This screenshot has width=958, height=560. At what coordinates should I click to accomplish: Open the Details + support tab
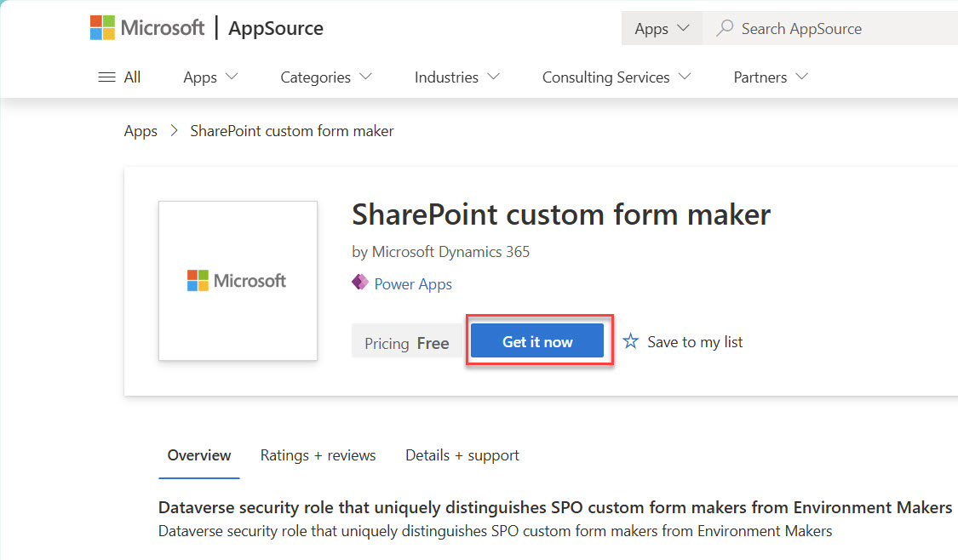click(462, 455)
